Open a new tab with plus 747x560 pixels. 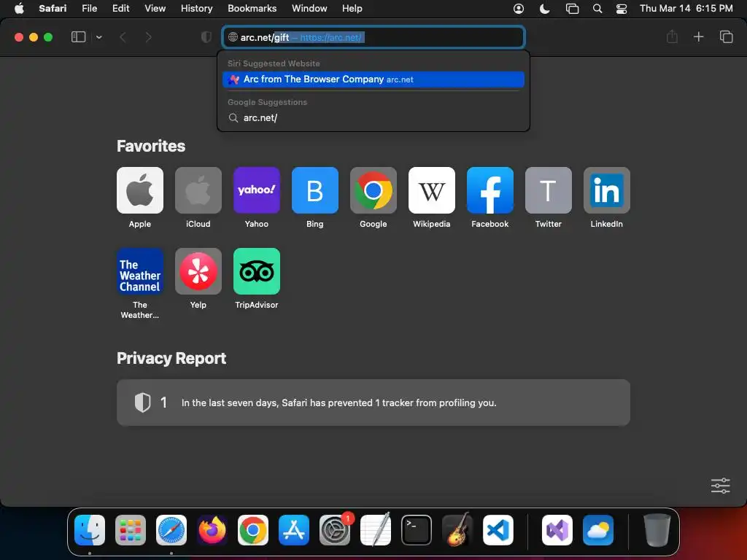click(698, 36)
